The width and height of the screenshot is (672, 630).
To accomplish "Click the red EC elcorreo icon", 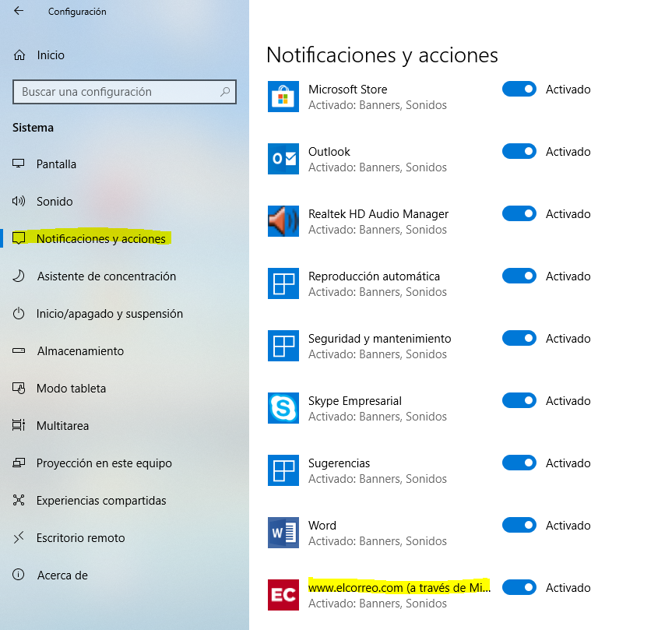I will (283, 595).
